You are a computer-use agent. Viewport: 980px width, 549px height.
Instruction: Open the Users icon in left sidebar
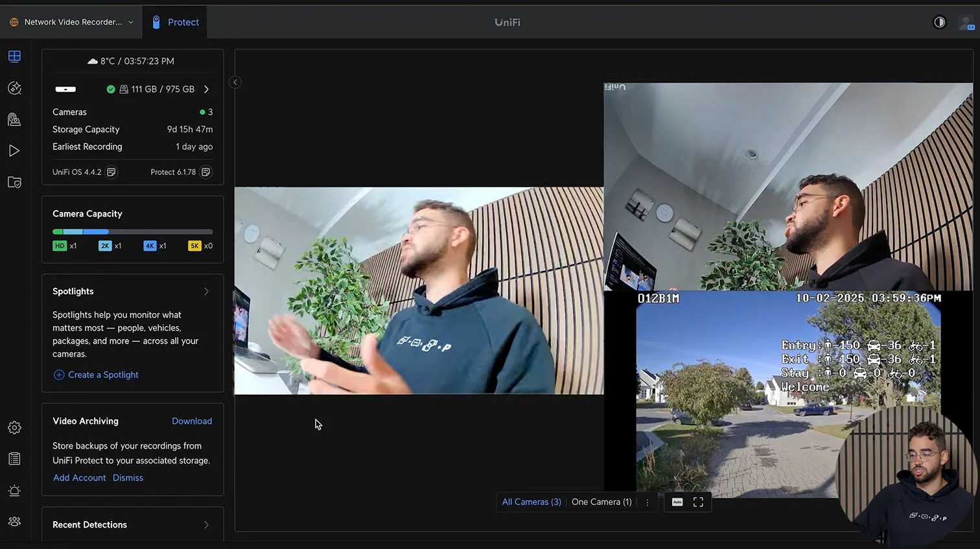tap(14, 522)
